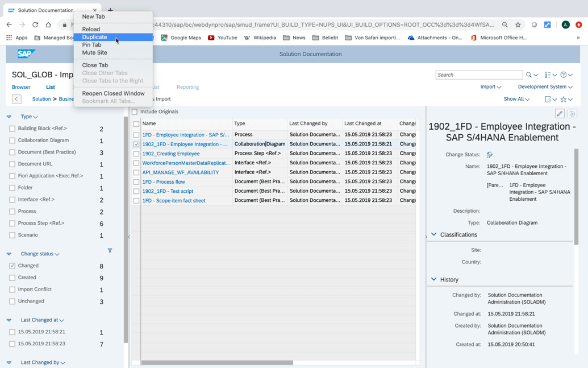
Task: Click inside the Search input field
Action: click(x=479, y=75)
